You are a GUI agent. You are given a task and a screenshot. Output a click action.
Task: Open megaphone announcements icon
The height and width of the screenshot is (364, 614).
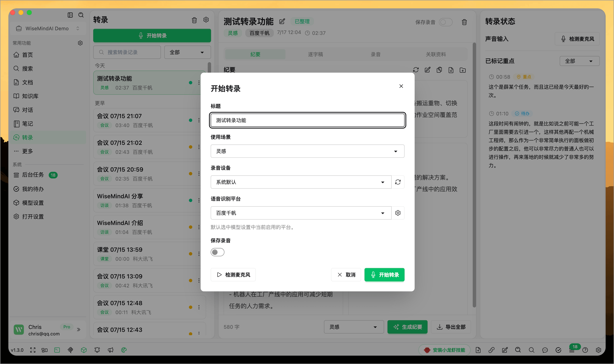pyautogui.click(x=111, y=350)
